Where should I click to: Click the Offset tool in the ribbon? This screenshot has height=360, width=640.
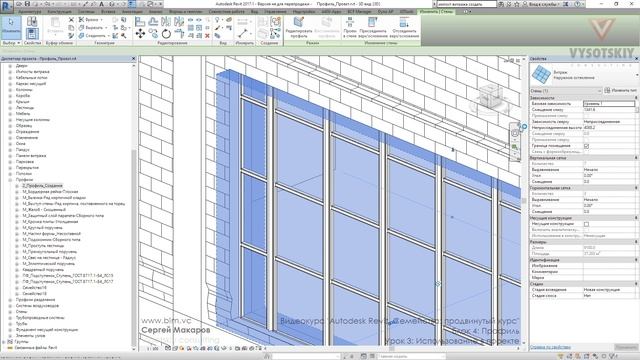tap(153, 22)
